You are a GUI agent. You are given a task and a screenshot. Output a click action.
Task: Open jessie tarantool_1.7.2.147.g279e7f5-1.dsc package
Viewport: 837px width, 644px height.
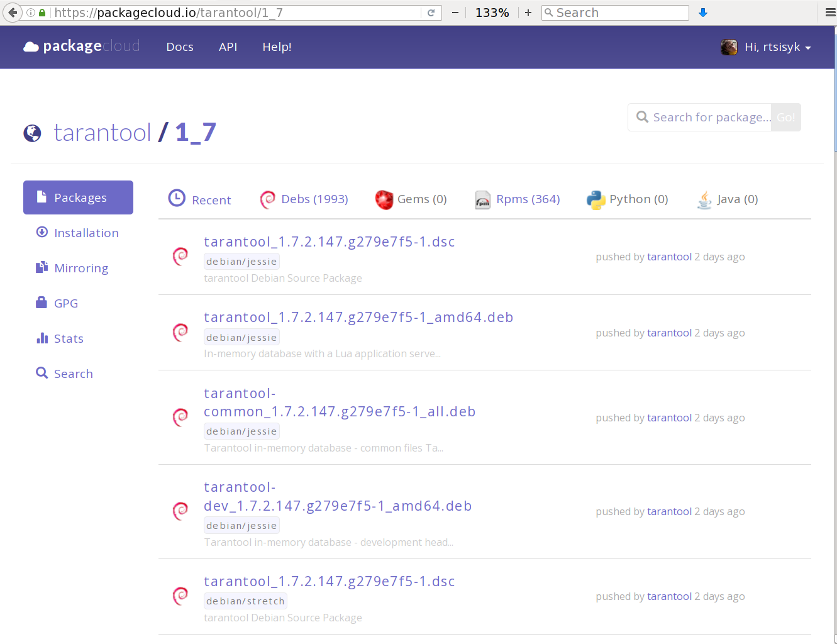click(329, 241)
